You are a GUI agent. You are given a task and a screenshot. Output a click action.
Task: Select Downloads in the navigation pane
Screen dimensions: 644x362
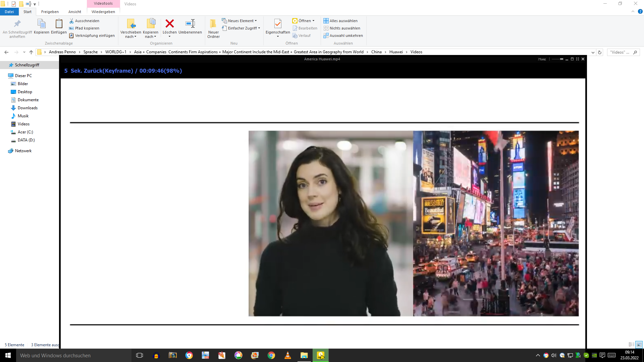point(28,108)
